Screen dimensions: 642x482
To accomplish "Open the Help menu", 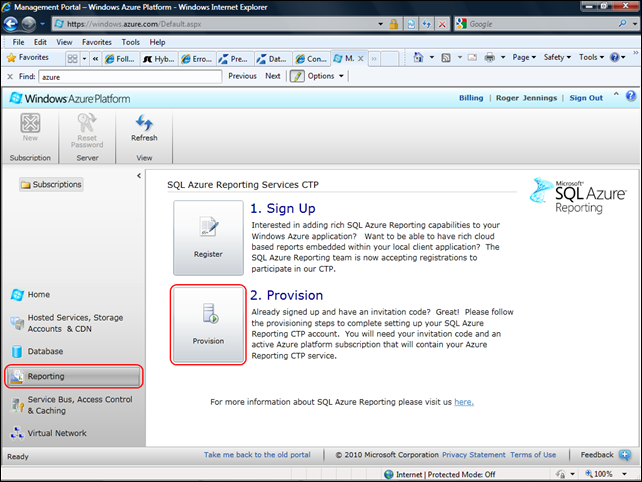I will click(157, 42).
